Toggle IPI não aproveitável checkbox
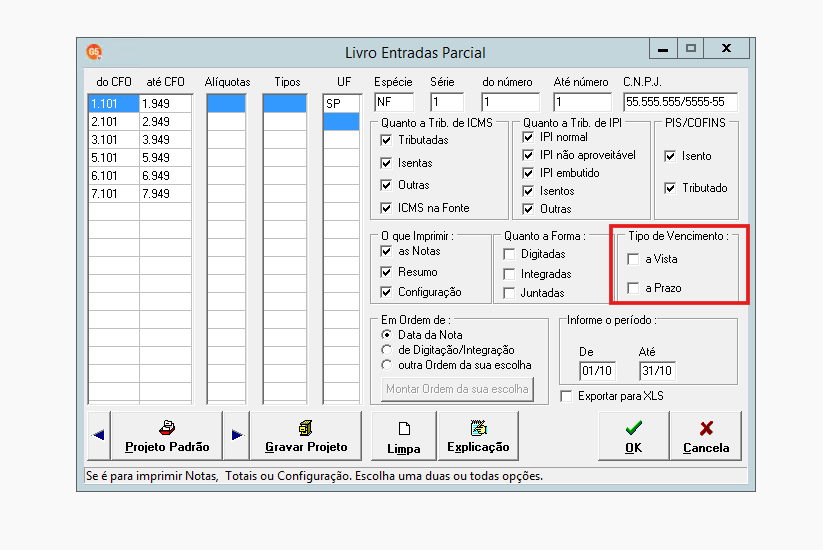Image resolution: width=823 pixels, height=550 pixels. [x=528, y=155]
